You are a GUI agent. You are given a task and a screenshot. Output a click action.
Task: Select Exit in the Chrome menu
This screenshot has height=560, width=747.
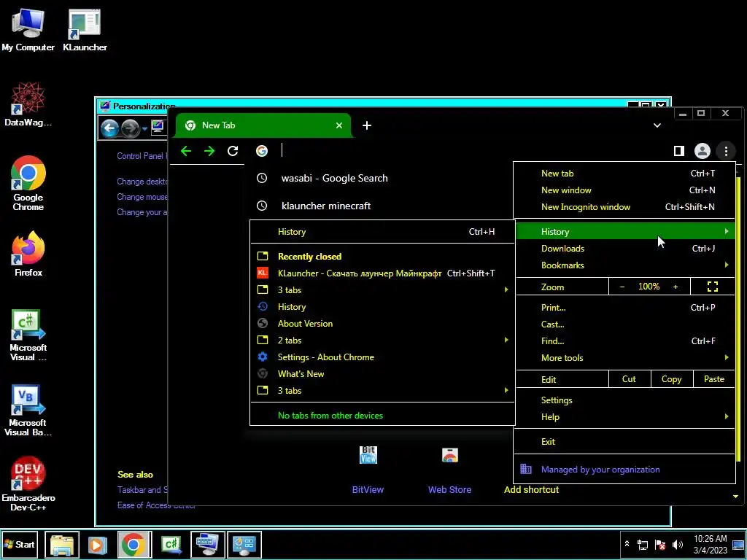(625, 441)
